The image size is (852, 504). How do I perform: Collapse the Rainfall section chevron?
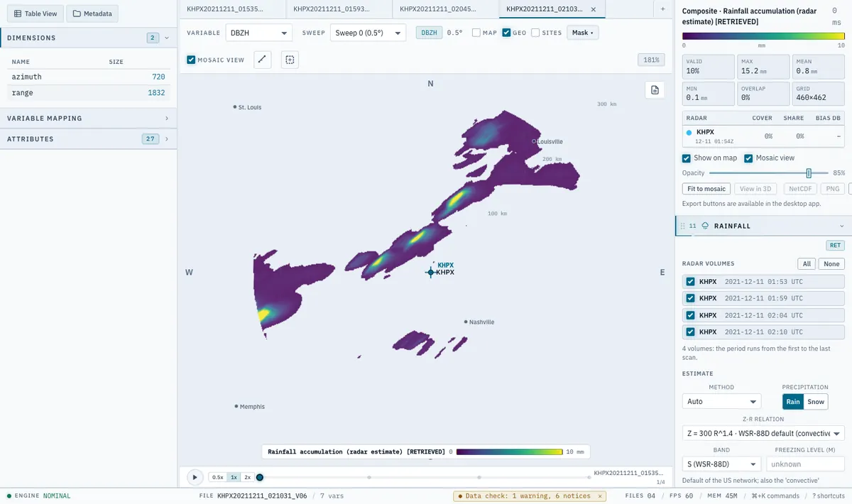click(x=842, y=226)
